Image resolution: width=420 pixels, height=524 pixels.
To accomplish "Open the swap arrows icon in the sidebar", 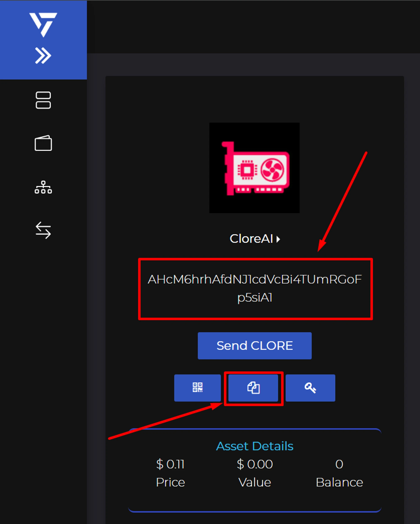I will 43,230.
